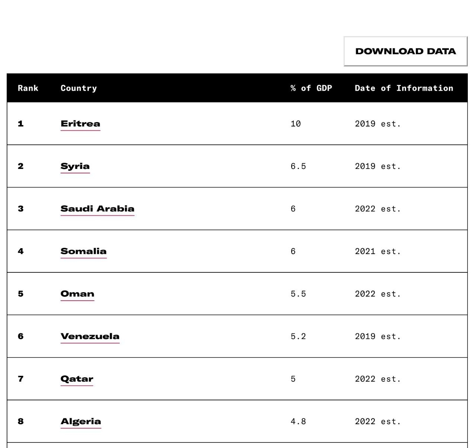476x448 pixels.
Task: Open the Syria country link
Action: (x=75, y=166)
